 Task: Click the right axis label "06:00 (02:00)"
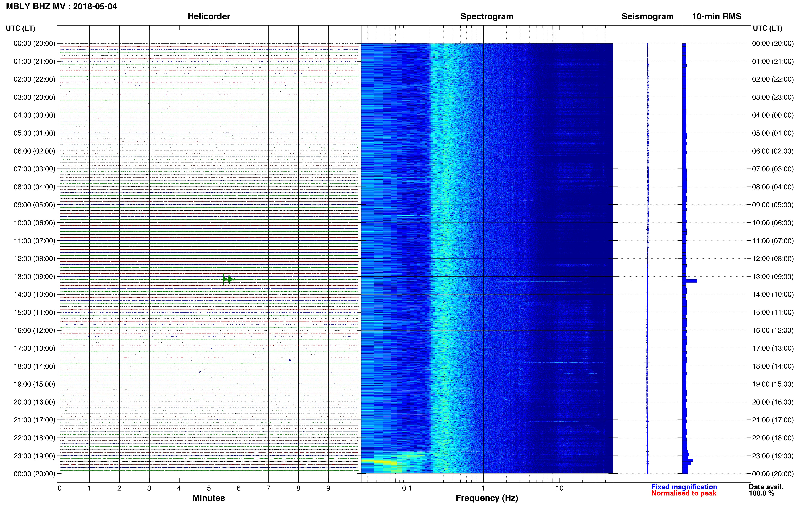coord(773,151)
